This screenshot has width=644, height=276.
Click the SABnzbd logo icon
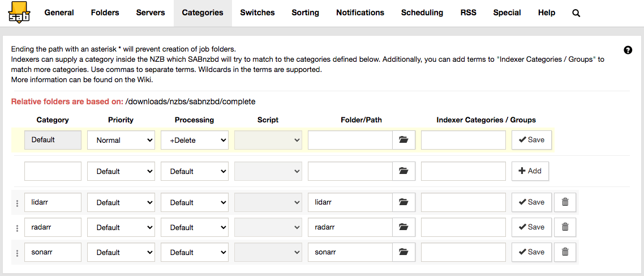tap(19, 12)
